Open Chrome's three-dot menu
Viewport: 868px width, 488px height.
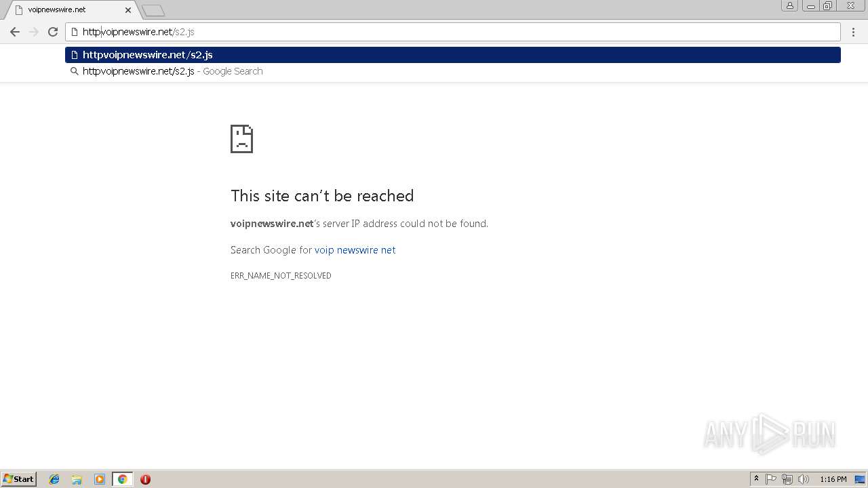click(854, 32)
